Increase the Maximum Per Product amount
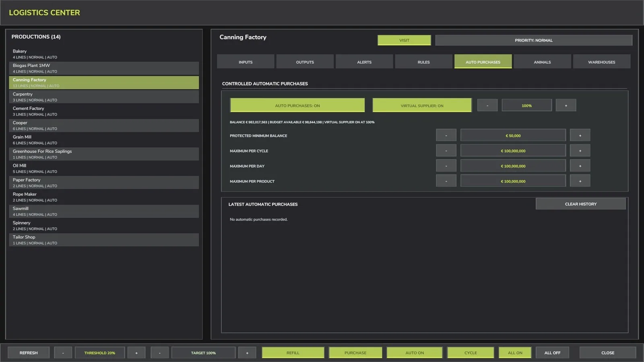The height and width of the screenshot is (362, 644). [580, 181]
